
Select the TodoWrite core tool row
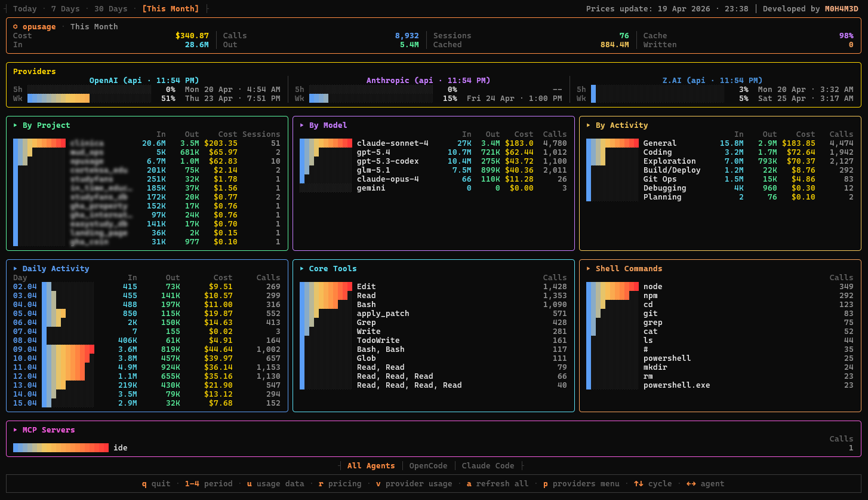click(433, 341)
